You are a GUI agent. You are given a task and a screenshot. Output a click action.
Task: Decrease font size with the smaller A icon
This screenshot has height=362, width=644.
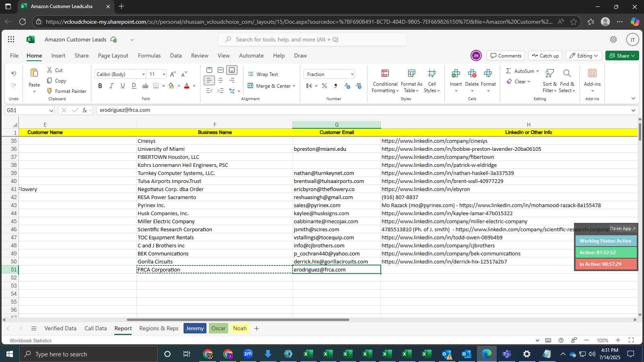tap(184, 74)
